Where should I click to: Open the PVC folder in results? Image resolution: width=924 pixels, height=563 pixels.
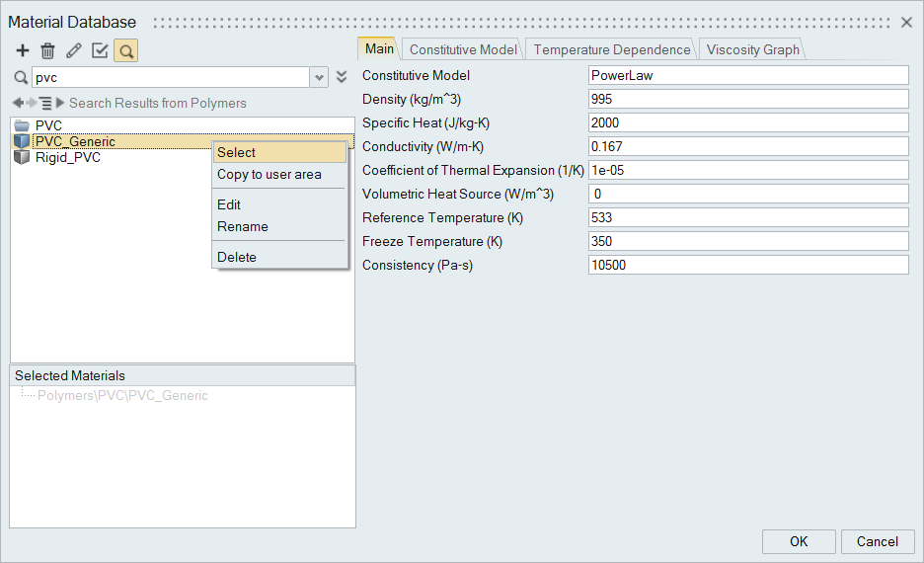tap(48, 125)
